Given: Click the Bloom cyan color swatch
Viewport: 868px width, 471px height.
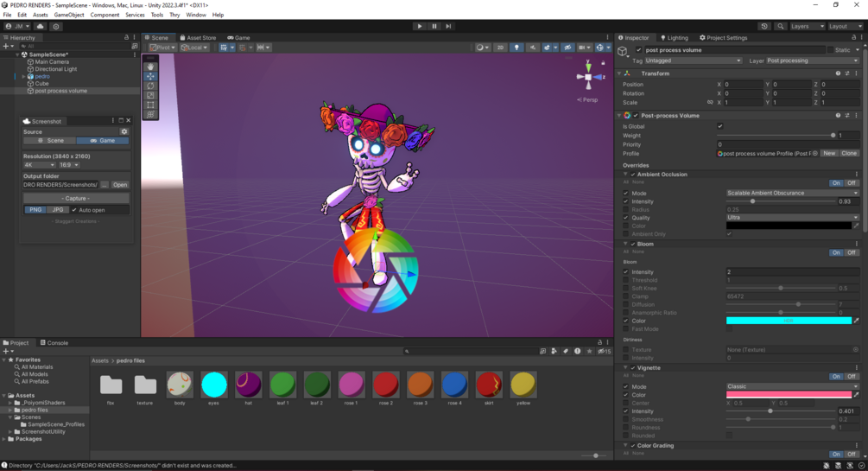Looking at the screenshot, I should [x=789, y=321].
